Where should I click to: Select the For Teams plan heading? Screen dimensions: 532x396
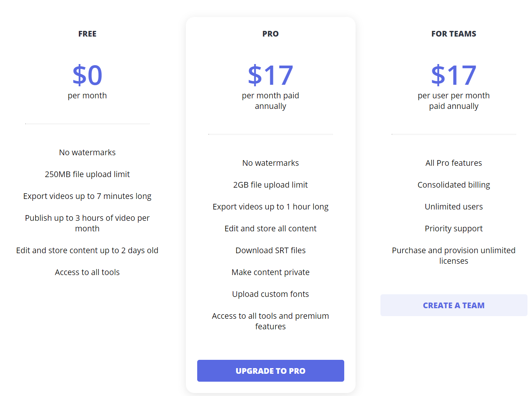(x=454, y=34)
